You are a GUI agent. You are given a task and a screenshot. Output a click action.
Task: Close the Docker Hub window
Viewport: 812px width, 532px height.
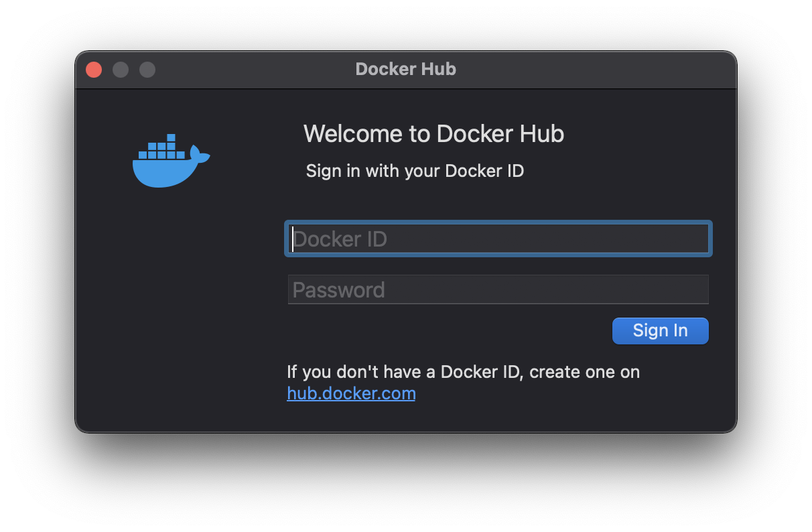(x=94, y=70)
